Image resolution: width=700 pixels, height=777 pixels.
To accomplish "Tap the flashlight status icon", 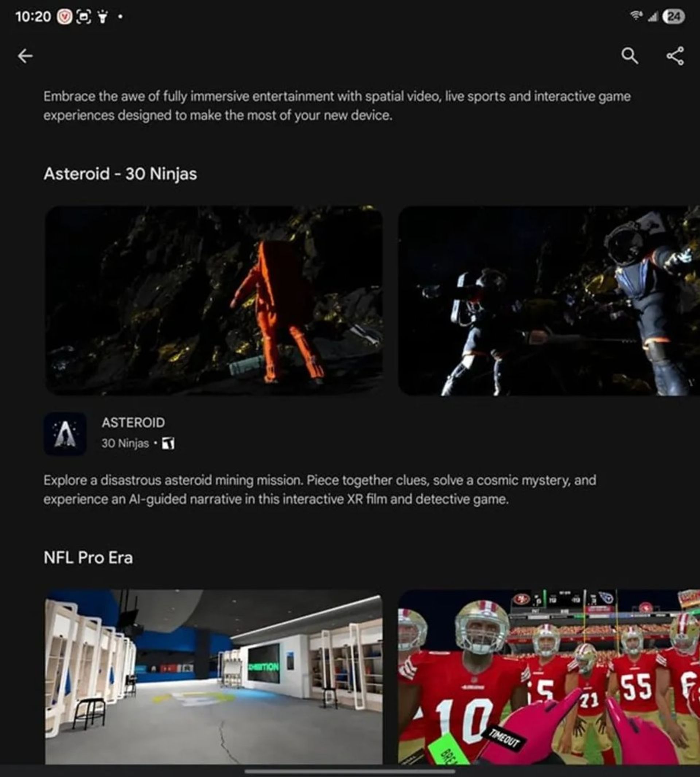I will (102, 16).
